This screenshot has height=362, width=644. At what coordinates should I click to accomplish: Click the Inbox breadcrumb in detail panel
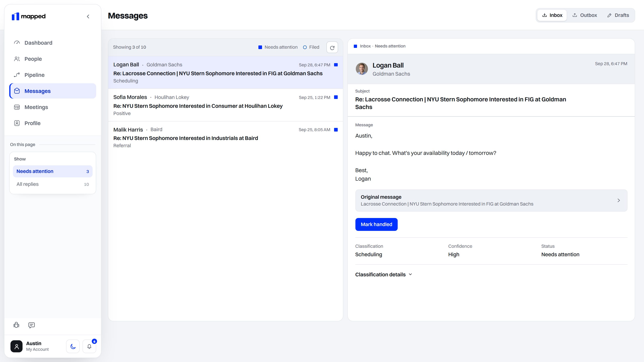(365, 46)
